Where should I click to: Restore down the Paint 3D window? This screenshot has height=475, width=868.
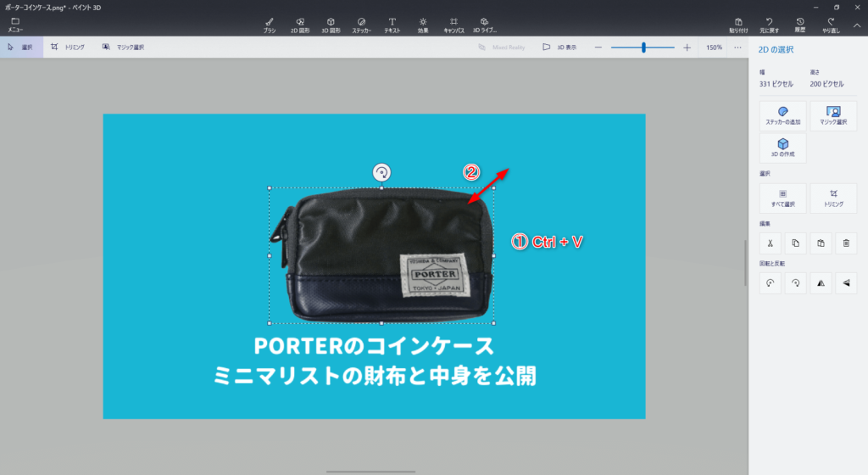coord(837,7)
